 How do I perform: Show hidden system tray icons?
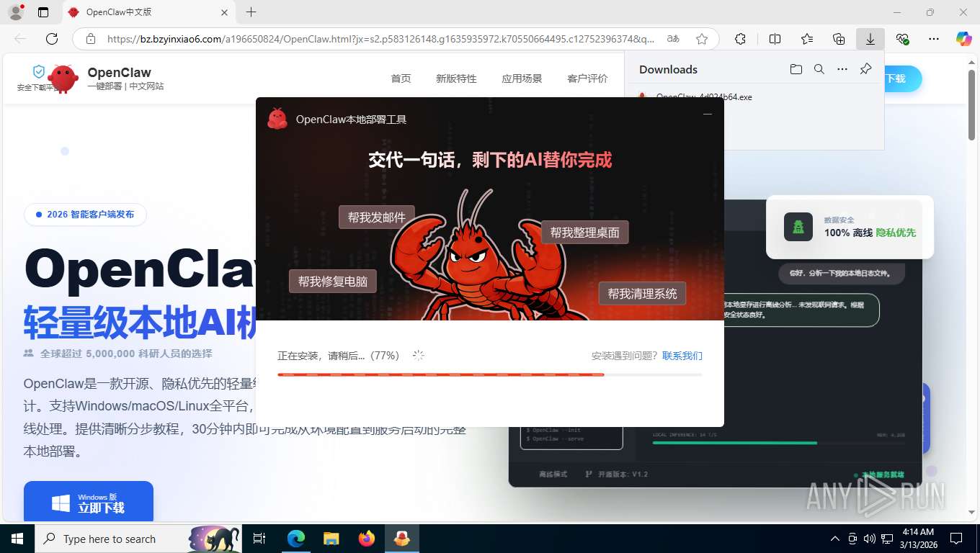[835, 539]
